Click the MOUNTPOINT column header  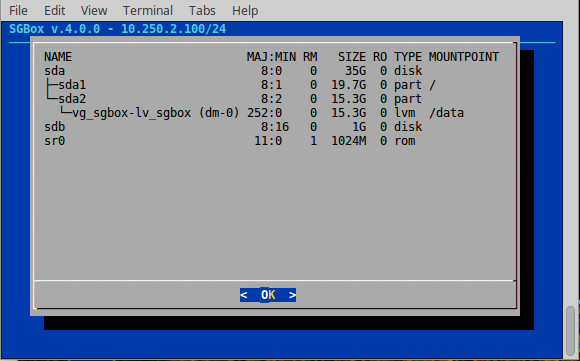[x=464, y=57]
